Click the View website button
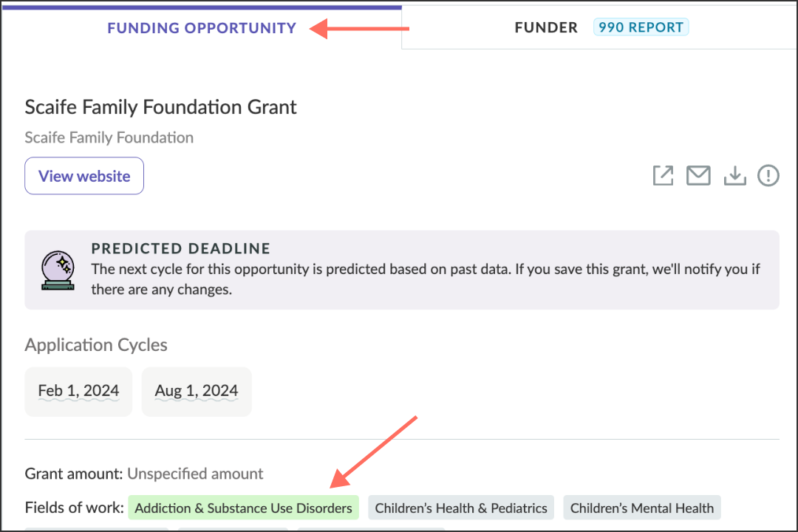Viewport: 798px width, 532px height. (83, 176)
